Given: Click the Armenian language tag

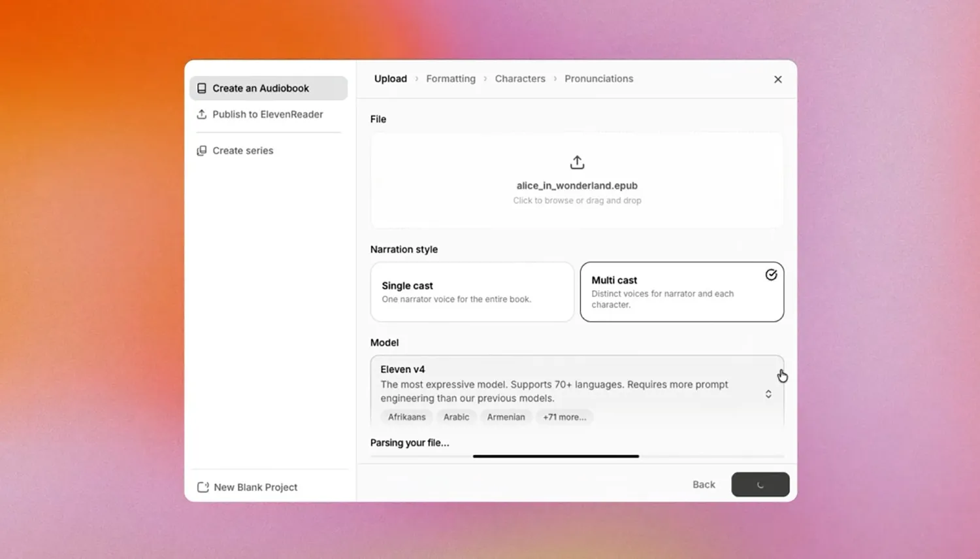Looking at the screenshot, I should 506,417.
